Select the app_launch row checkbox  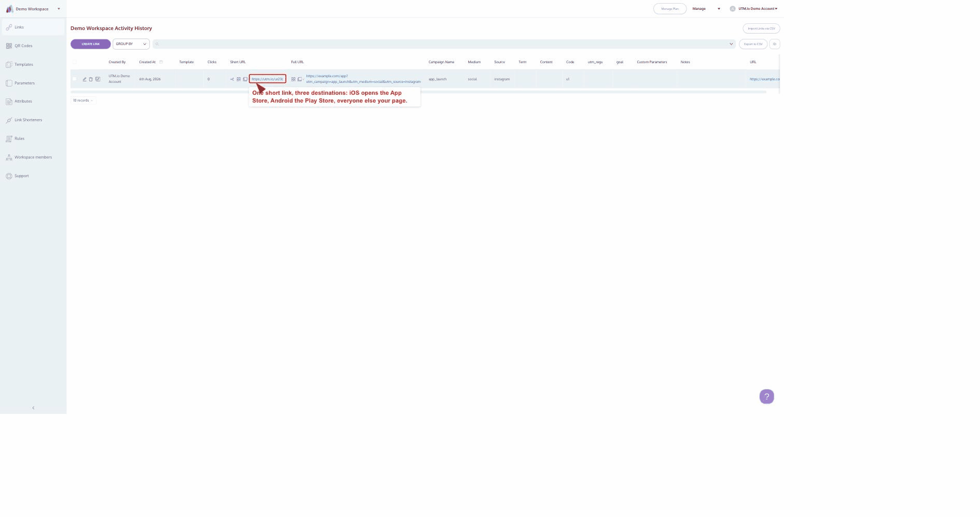pyautogui.click(x=74, y=79)
